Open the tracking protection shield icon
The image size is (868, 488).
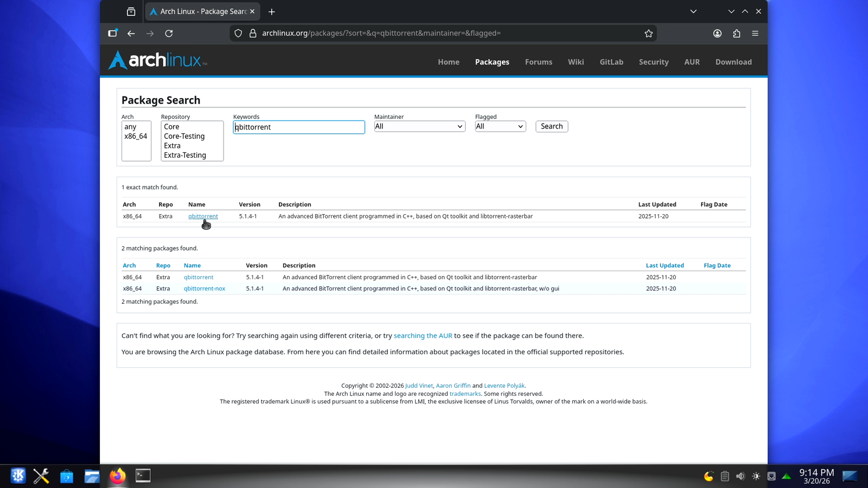click(x=238, y=33)
